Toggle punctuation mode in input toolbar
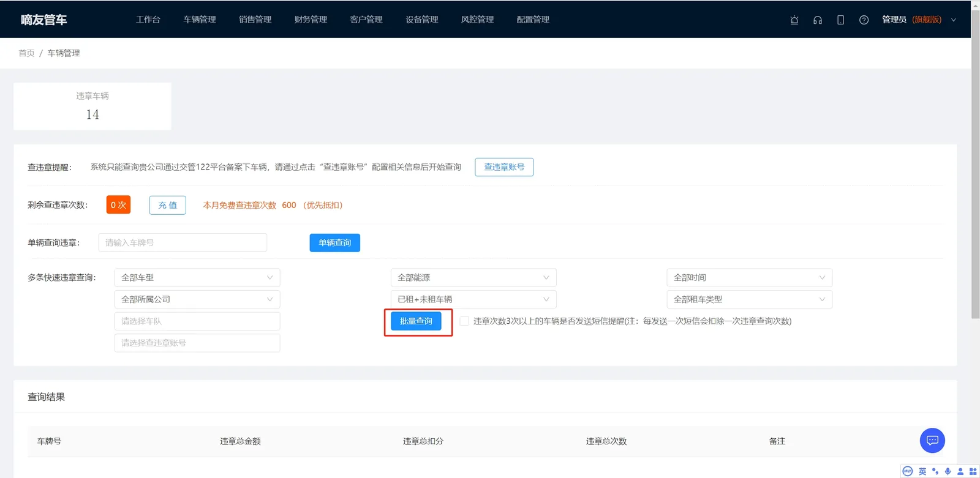 tap(935, 471)
